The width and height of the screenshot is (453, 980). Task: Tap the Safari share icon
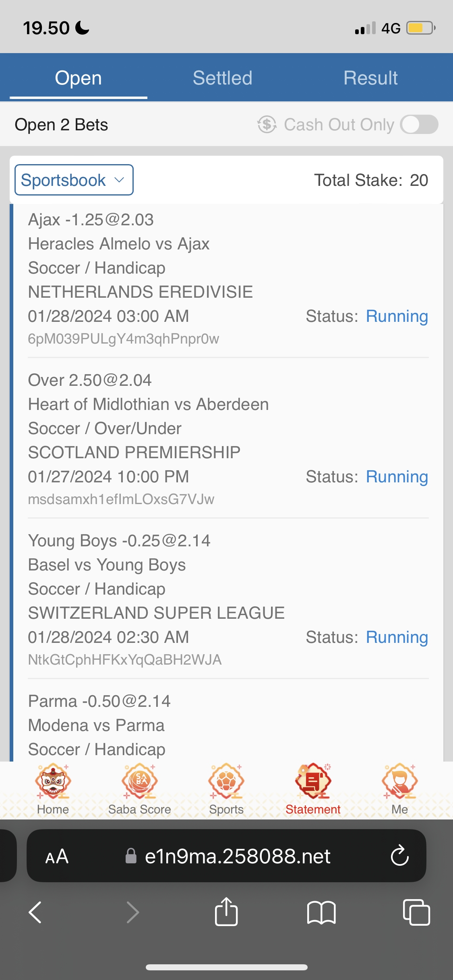(226, 912)
